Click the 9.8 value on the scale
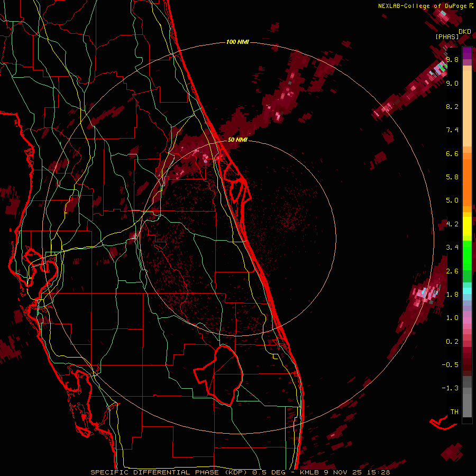This screenshot has height=476, width=476. pos(452,60)
